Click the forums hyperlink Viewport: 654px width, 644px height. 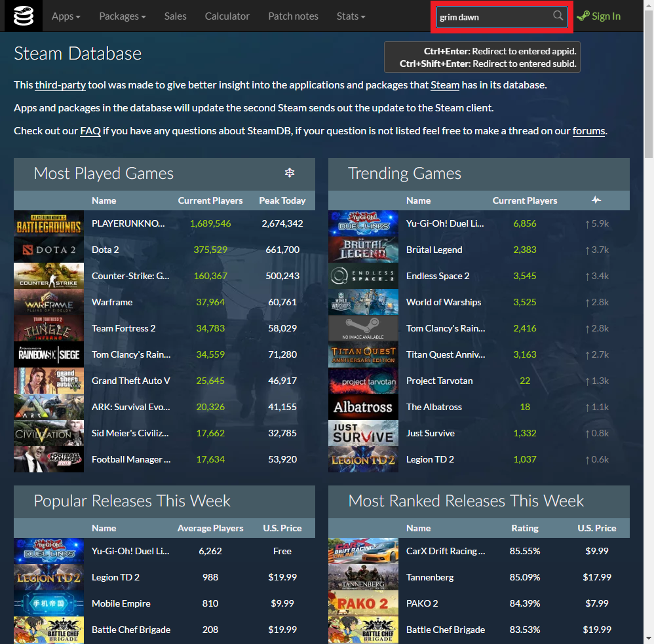588,130
